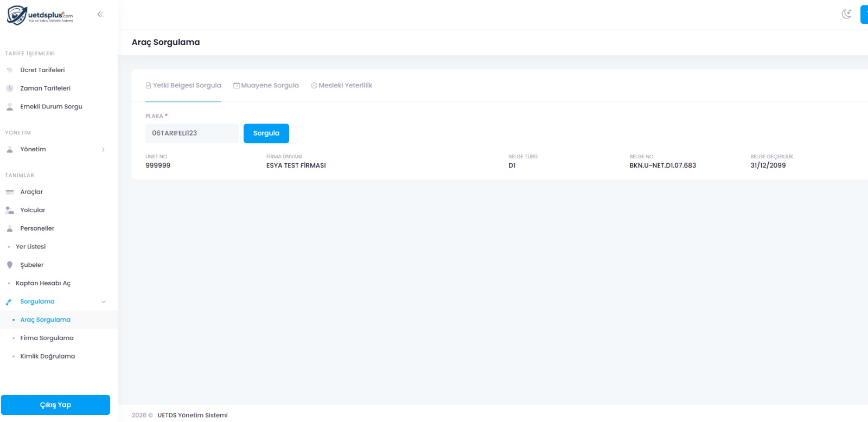Expand the Yönetim submenu arrow
This screenshot has height=422, width=868.
(103, 150)
